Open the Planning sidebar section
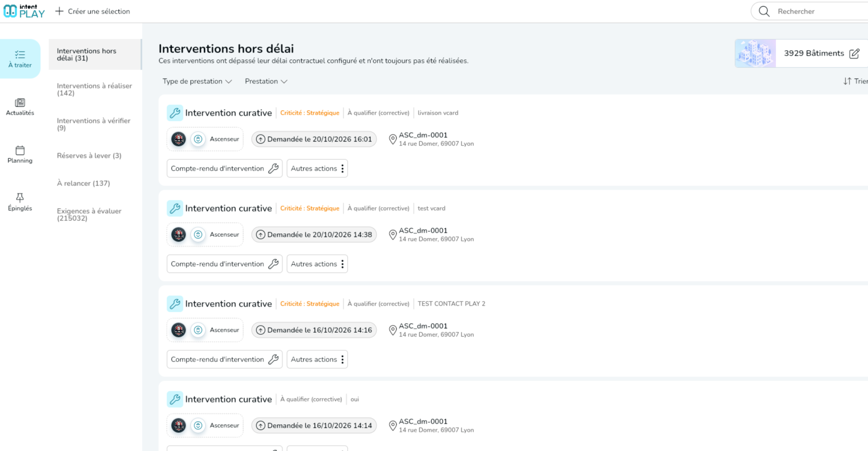Screen dimensions: 868x451 click(x=20, y=155)
